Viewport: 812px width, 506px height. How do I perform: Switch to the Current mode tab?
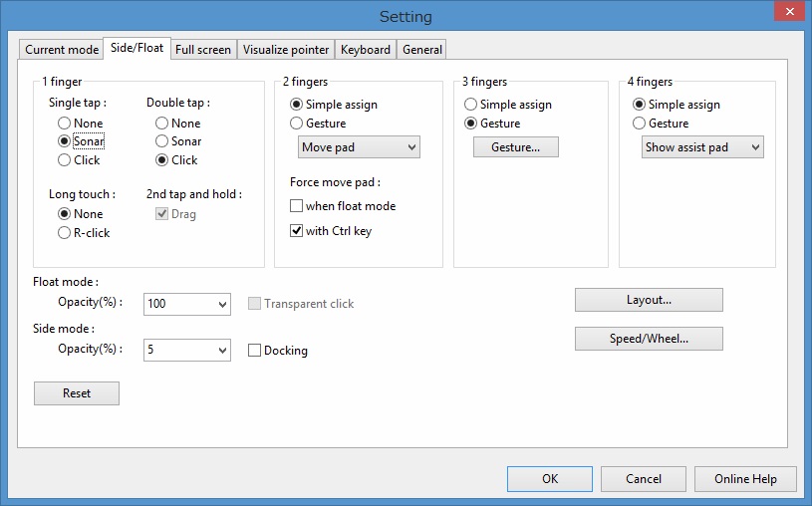[x=61, y=49]
